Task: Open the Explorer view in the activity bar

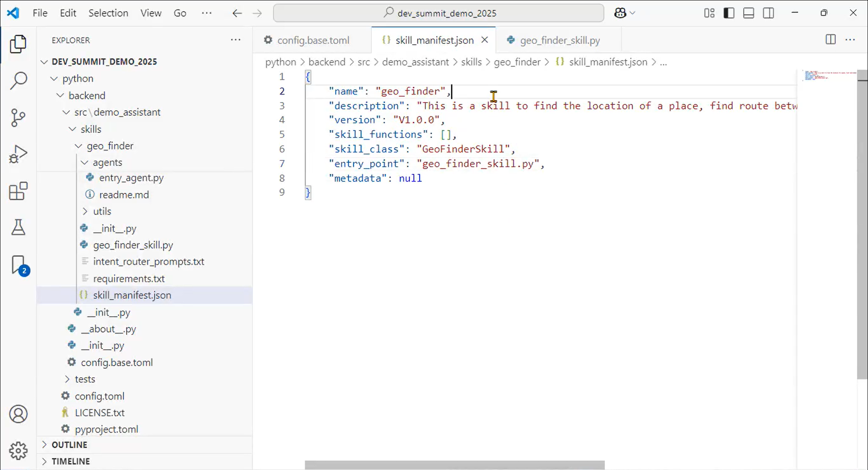Action: (18, 44)
